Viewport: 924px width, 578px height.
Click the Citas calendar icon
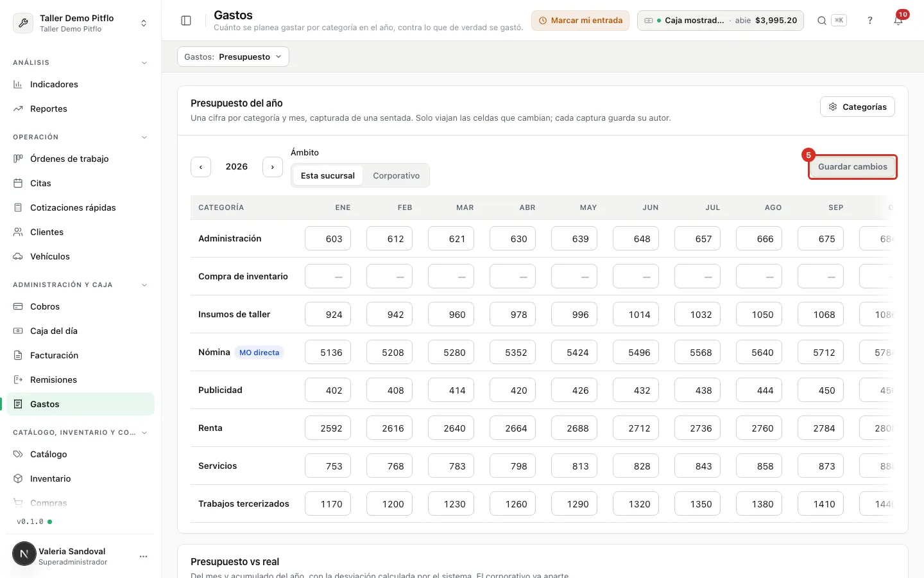(x=18, y=183)
